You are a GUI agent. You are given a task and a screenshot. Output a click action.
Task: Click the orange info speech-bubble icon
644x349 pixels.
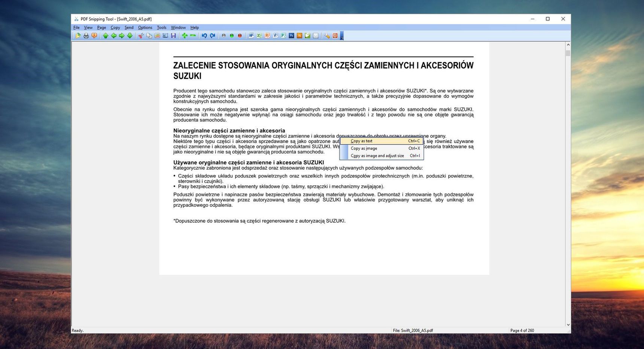pyautogui.click(x=94, y=36)
